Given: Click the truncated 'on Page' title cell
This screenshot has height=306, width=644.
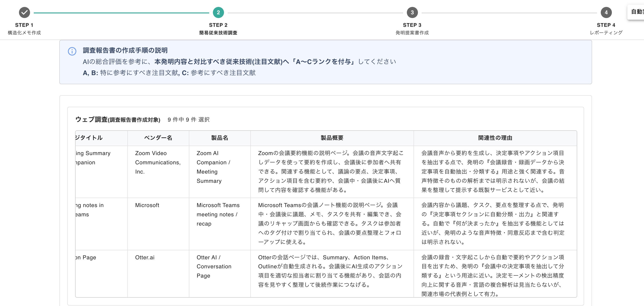Looking at the screenshot, I should point(101,274).
